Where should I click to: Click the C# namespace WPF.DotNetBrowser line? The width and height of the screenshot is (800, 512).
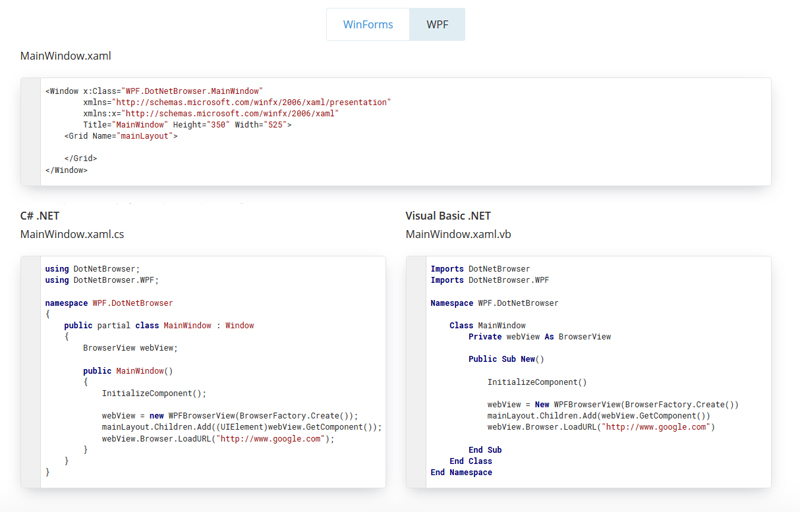pos(109,303)
